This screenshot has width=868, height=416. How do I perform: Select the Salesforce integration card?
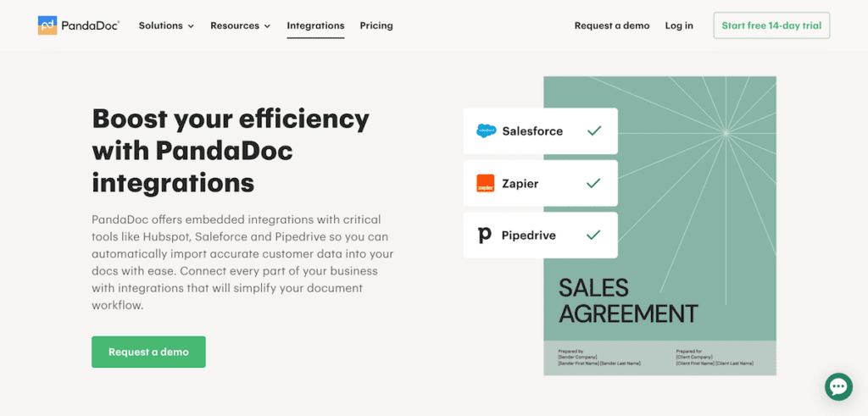540,131
